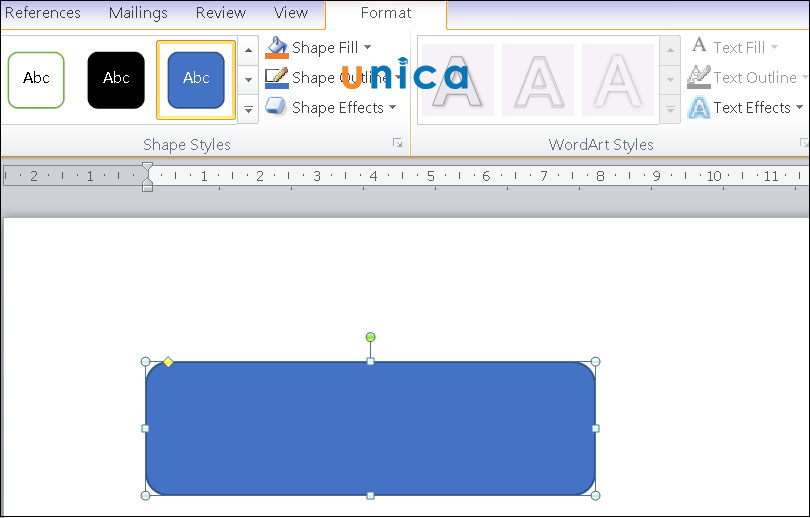Click the Text Effects glowing A icon

(x=699, y=107)
